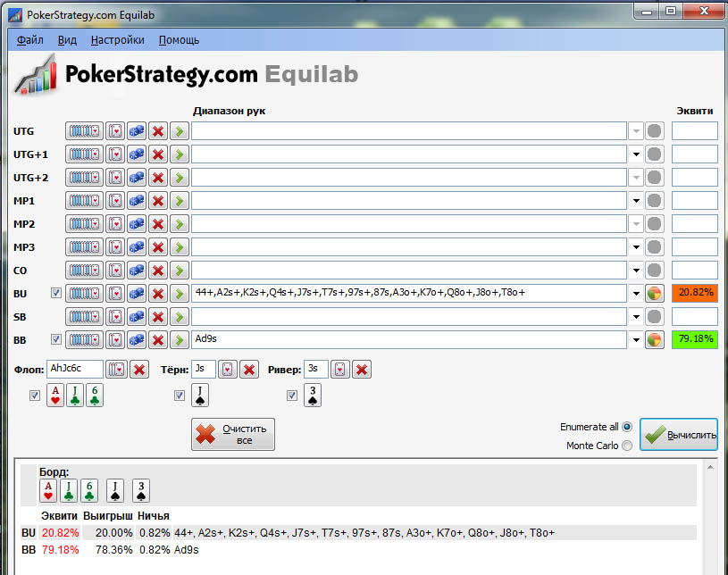Open the Файл menu
Screen dimensions: 728x575
30,40
